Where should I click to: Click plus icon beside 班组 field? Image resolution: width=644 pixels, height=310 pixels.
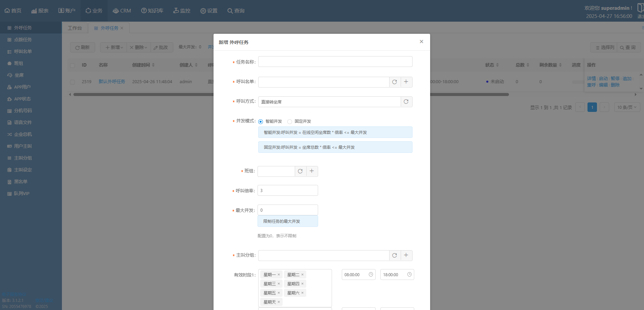[312, 171]
